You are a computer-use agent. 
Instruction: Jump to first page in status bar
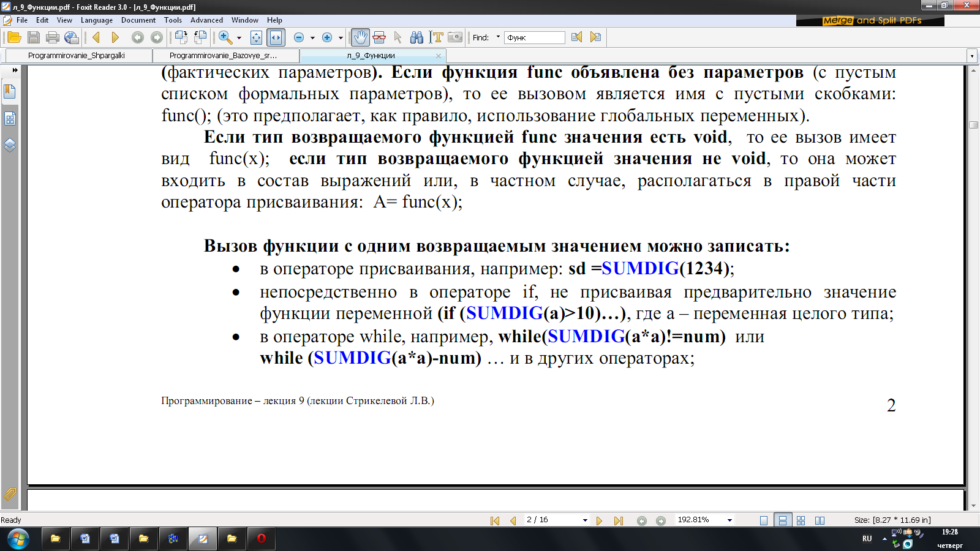(x=495, y=520)
